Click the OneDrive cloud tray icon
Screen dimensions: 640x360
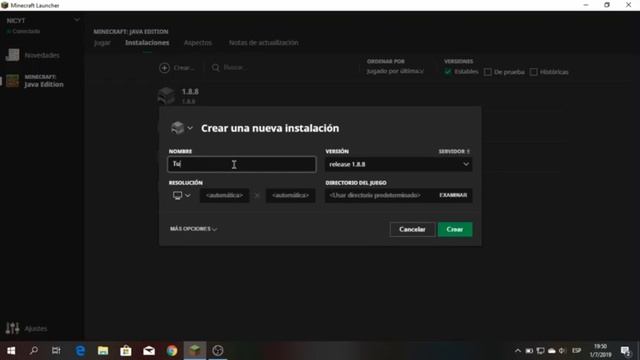coord(552,351)
